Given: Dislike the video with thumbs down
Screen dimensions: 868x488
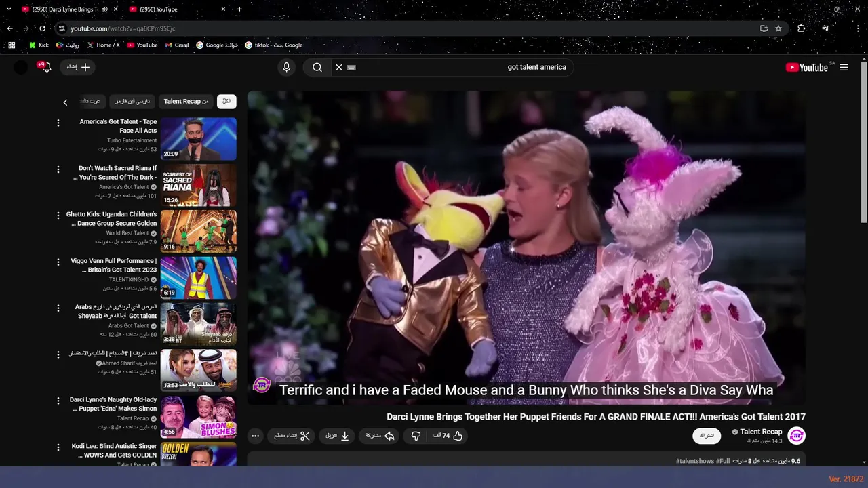Looking at the screenshot, I should (416, 436).
